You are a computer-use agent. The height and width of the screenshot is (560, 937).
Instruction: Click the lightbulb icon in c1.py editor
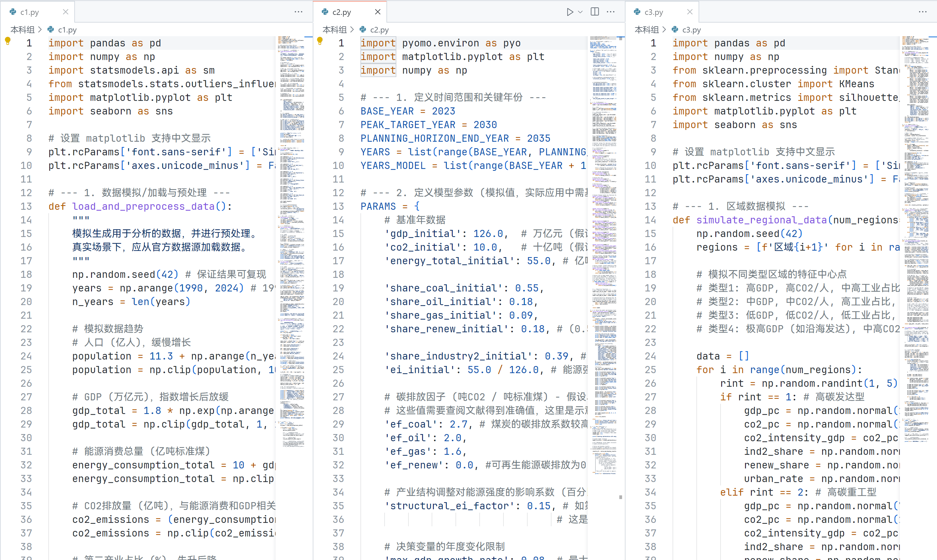[7, 41]
